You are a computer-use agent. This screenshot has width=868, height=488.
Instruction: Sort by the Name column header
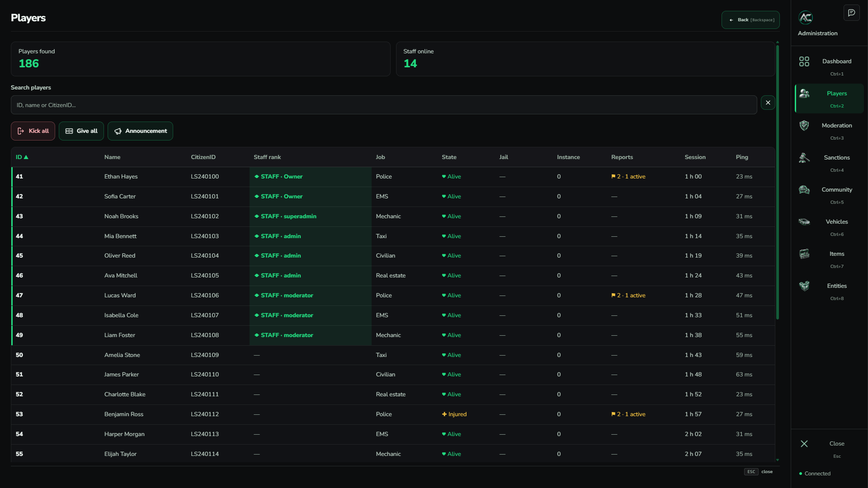tap(112, 157)
